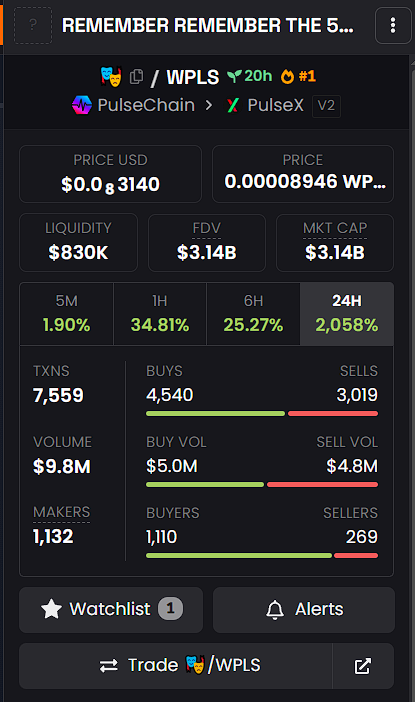Image resolution: width=415 pixels, height=702 pixels.
Task: Select the 24H timeframe tab
Action: point(347,314)
